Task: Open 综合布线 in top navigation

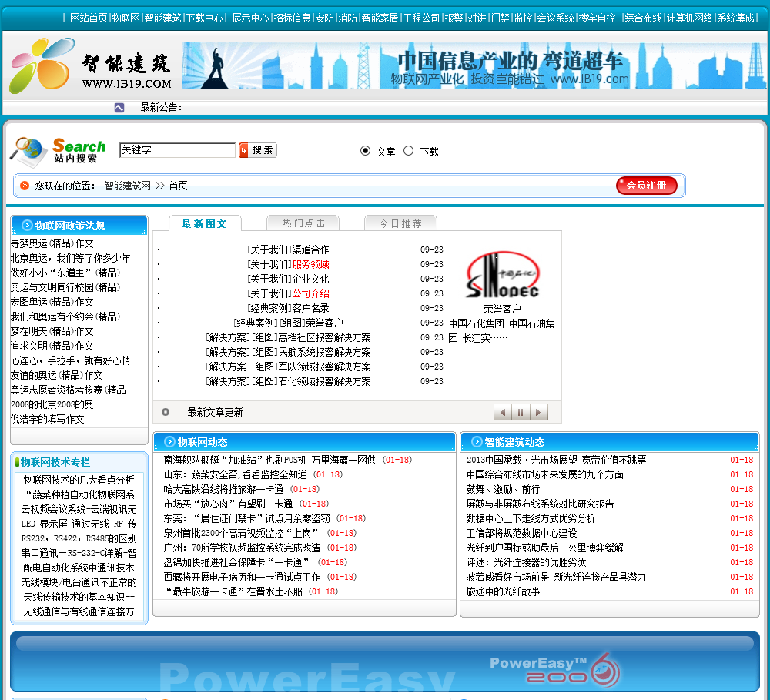Action: click(x=643, y=18)
